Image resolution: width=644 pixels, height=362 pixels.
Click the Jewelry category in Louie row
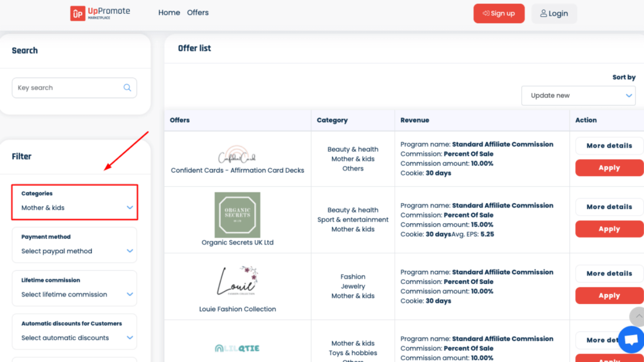[x=353, y=287]
